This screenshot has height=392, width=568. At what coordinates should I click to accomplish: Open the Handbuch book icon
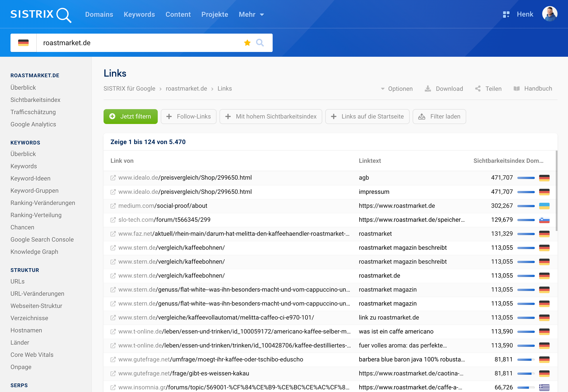coord(517,89)
